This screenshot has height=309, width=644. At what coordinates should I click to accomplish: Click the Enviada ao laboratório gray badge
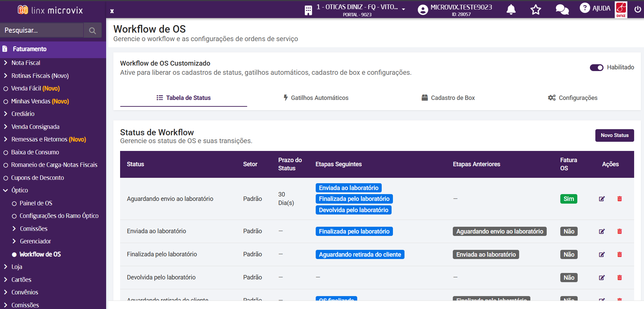pyautogui.click(x=486, y=255)
